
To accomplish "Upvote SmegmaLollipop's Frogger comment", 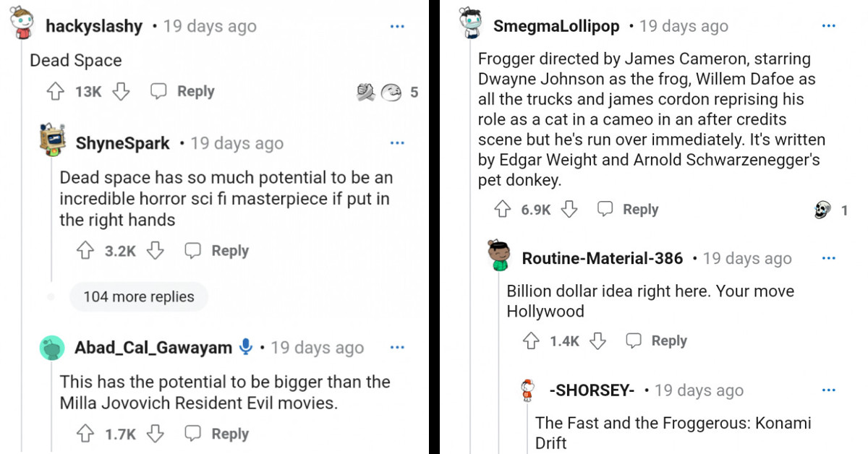I will click(x=502, y=210).
